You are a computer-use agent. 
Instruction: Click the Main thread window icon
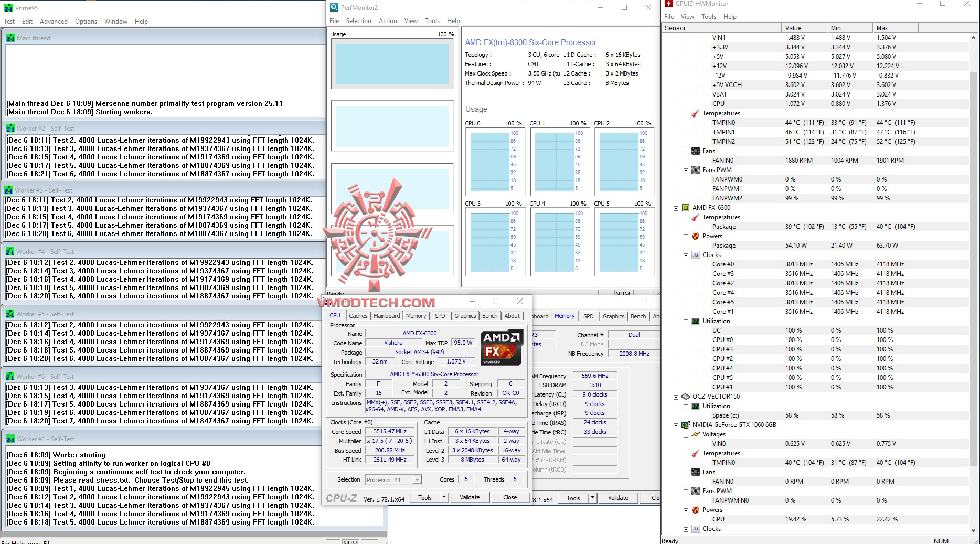point(10,38)
